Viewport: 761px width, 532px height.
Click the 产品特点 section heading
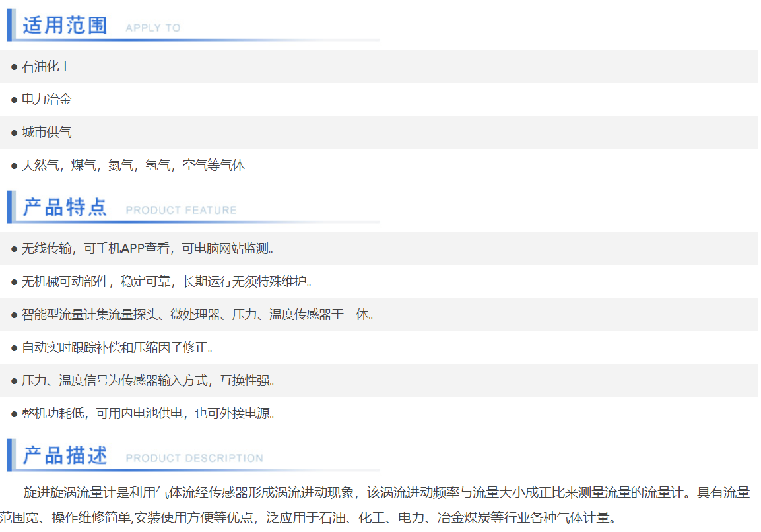click(x=65, y=207)
